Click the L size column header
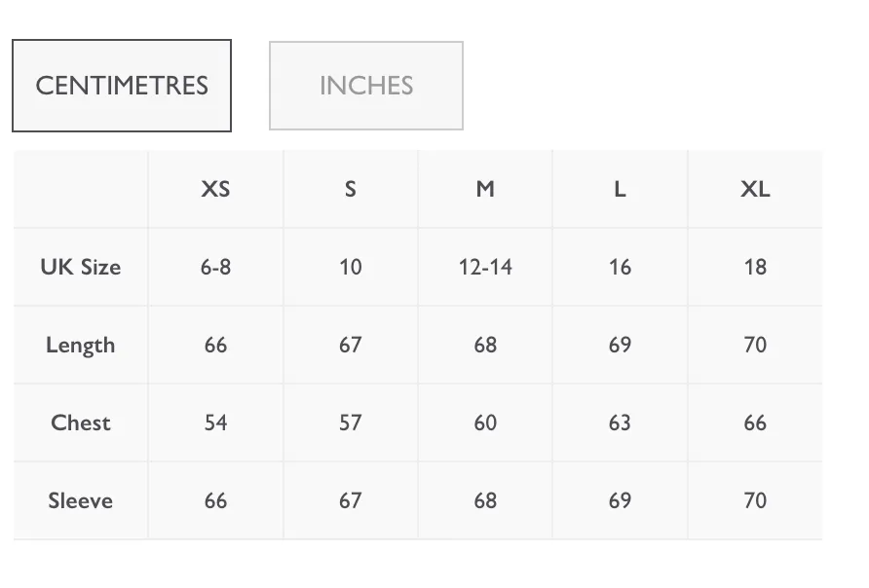 (620, 189)
